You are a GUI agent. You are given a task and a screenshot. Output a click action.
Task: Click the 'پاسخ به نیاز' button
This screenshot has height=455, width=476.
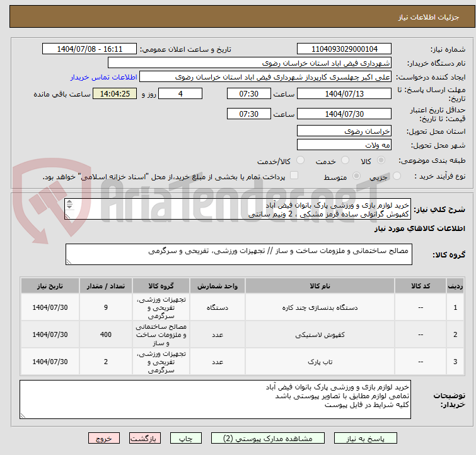[365, 439]
